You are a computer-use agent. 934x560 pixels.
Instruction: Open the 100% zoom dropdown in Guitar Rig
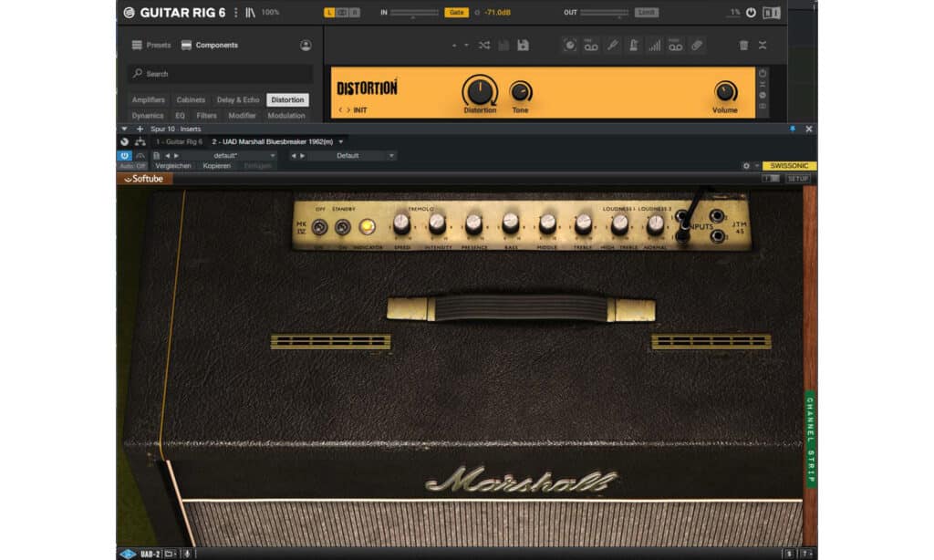pyautogui.click(x=270, y=12)
